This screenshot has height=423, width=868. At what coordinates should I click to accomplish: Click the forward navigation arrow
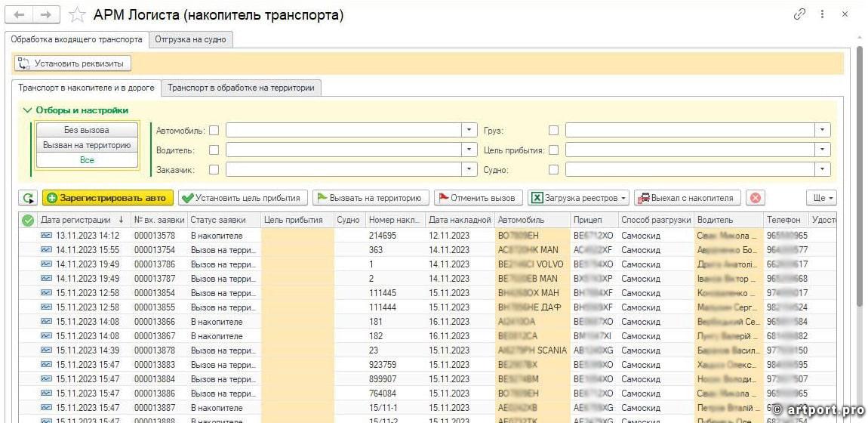point(45,15)
